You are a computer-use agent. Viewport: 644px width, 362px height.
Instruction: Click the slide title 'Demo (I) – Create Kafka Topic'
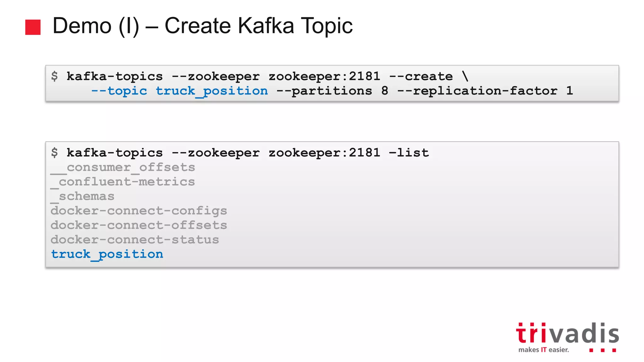click(x=203, y=26)
